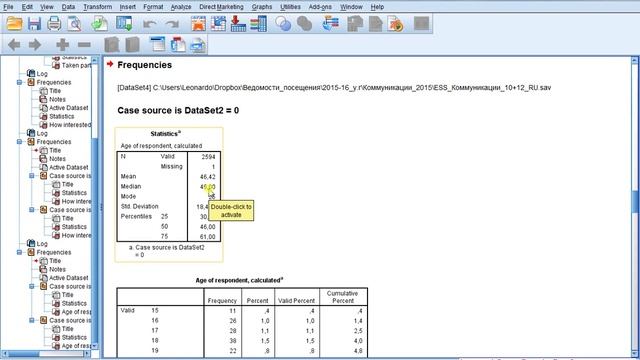Click 'Cumulative Percent' column header
Image resolution: width=640 pixels, height=360 pixels.
point(342,297)
